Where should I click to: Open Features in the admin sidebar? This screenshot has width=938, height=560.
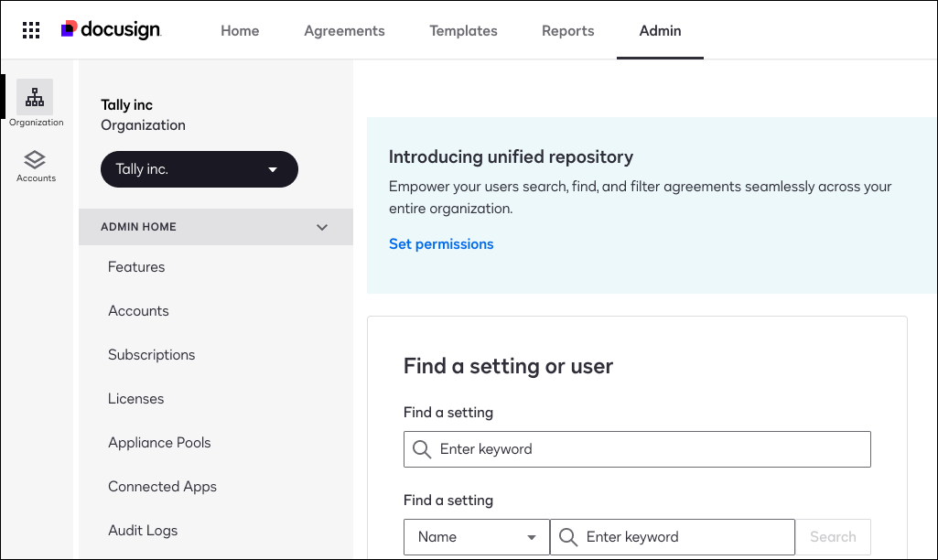click(x=136, y=267)
